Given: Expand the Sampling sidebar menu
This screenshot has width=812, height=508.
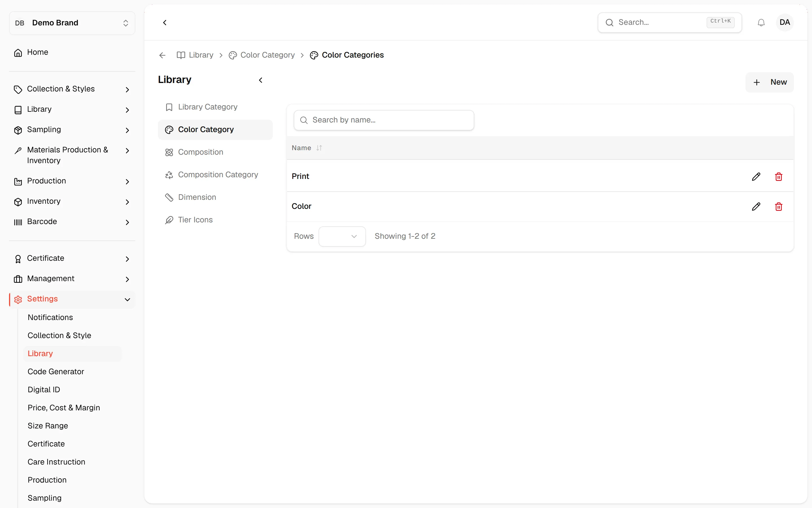Looking at the screenshot, I should pyautogui.click(x=72, y=130).
